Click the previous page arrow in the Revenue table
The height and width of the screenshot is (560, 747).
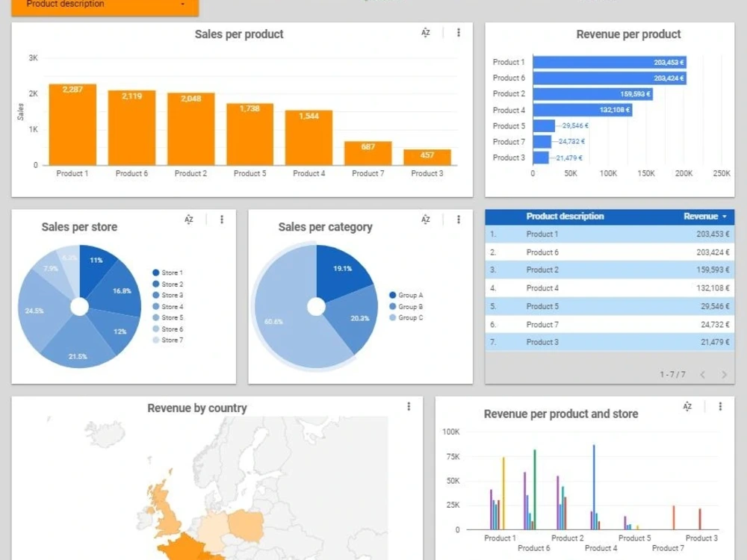tap(704, 375)
